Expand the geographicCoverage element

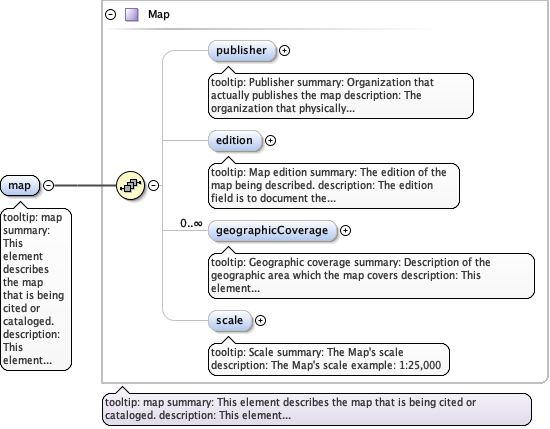[346, 230]
